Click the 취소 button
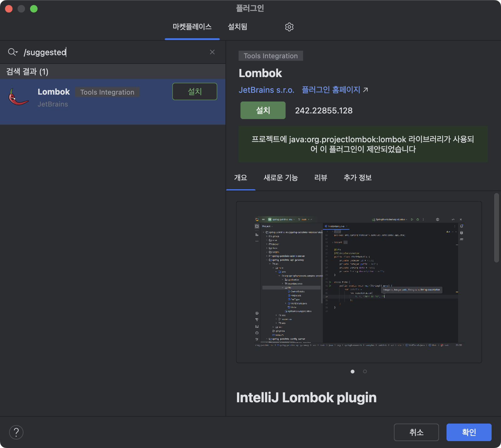This screenshot has height=448, width=501. coord(416,432)
